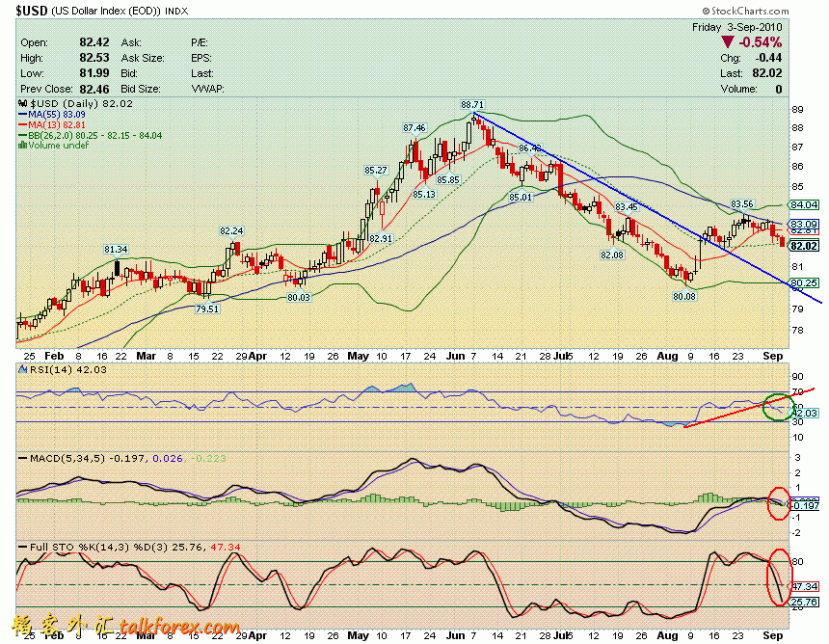Click the Bid Size label
829x644 pixels.
140,89
